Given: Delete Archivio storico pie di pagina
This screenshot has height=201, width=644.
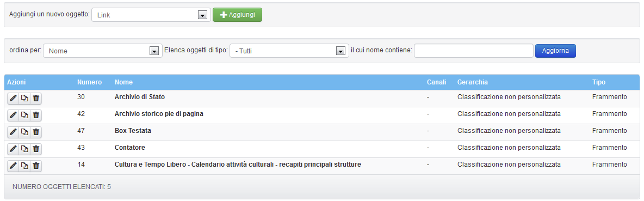Looking at the screenshot, I should (x=36, y=115).
